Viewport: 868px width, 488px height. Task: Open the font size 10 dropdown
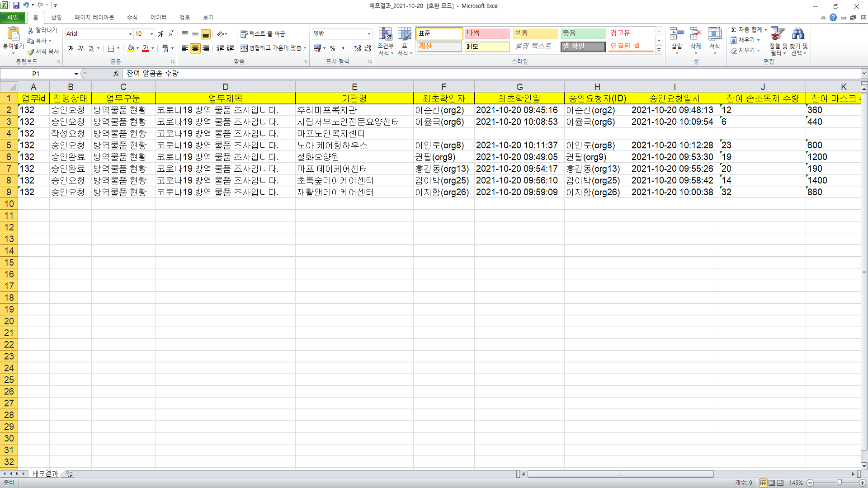click(x=151, y=34)
